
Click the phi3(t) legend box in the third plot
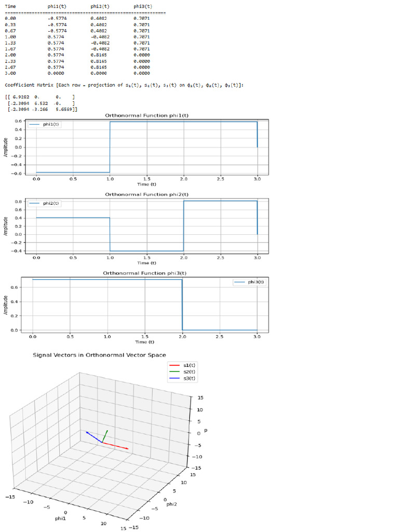point(249,282)
